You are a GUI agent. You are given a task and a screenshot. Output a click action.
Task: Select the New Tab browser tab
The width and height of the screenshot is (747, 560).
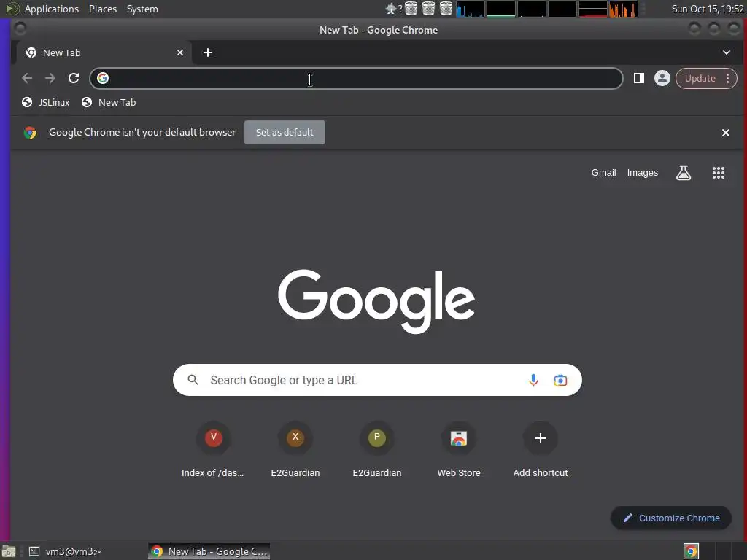[104, 52]
